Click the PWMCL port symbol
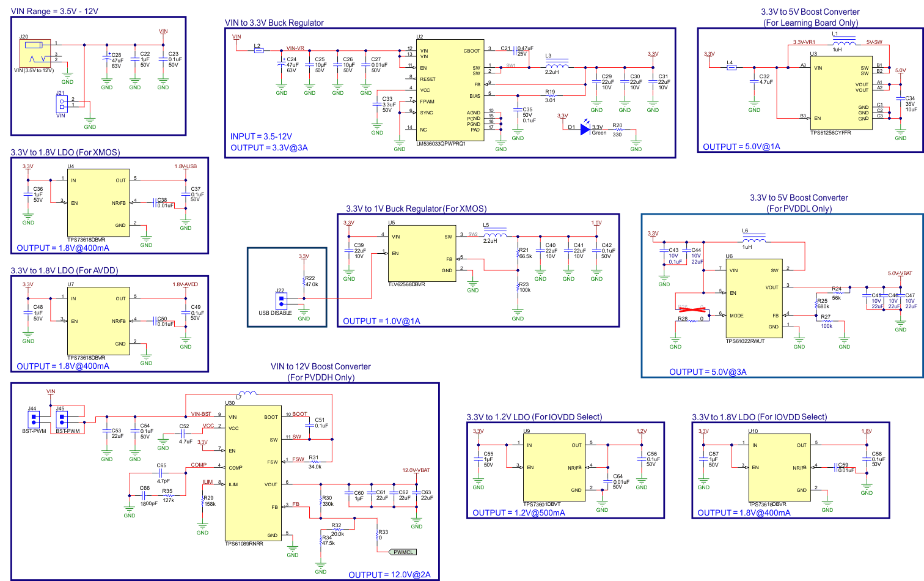Image resolution: width=924 pixels, height=581 pixels. pos(403,552)
